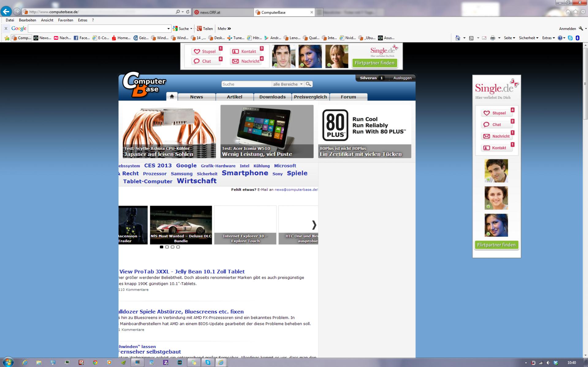Open the print options dropdown arrow
Screen dimensions: 588x367
pyautogui.click(x=499, y=38)
